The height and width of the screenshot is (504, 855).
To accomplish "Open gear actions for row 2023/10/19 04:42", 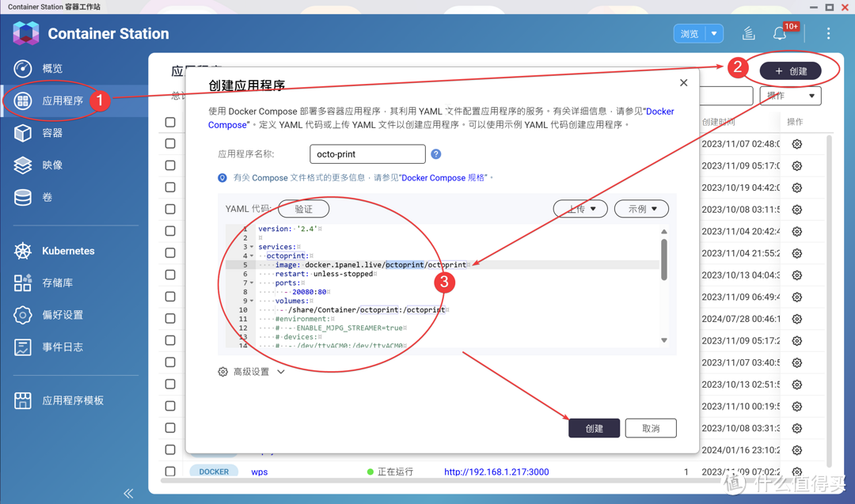I will tap(797, 188).
